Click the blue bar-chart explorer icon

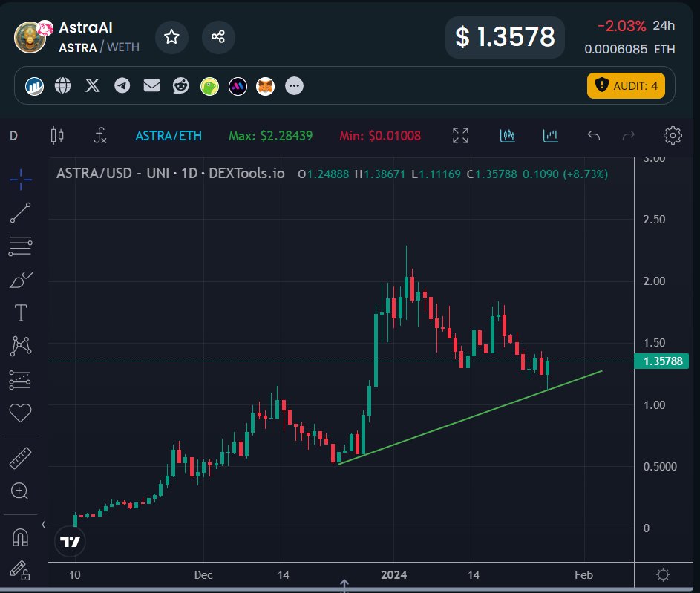34,86
